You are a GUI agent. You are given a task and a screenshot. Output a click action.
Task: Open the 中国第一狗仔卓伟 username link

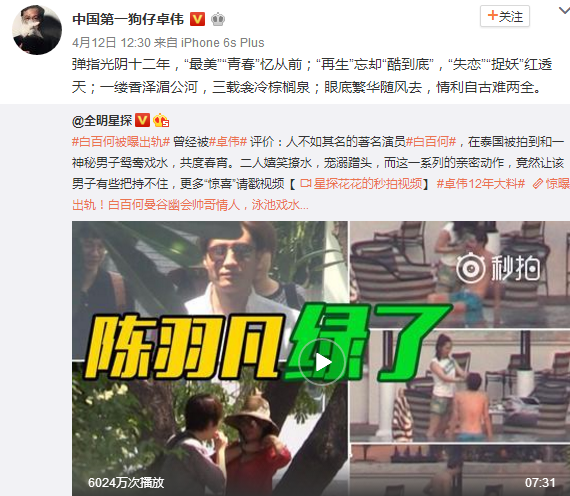[128, 19]
